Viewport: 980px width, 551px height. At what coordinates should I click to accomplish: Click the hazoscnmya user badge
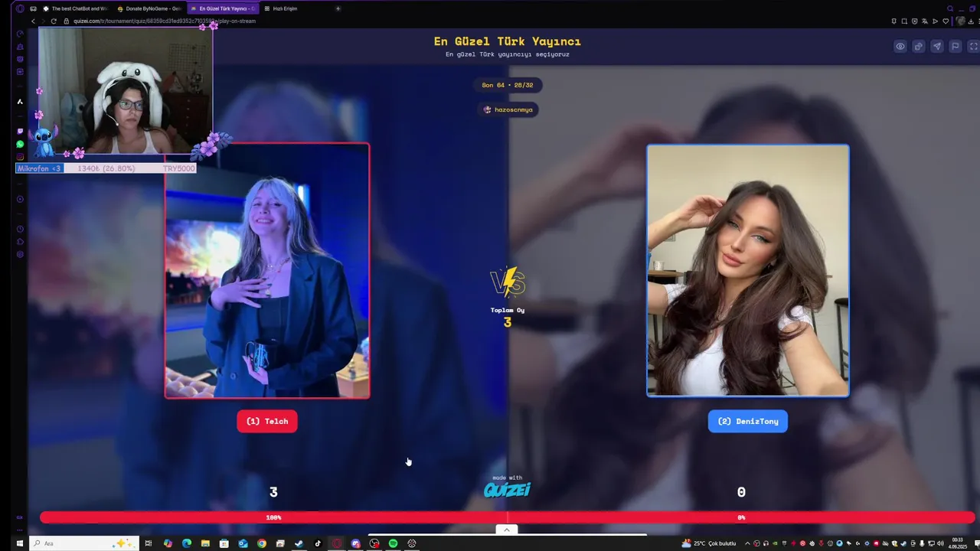coord(508,109)
